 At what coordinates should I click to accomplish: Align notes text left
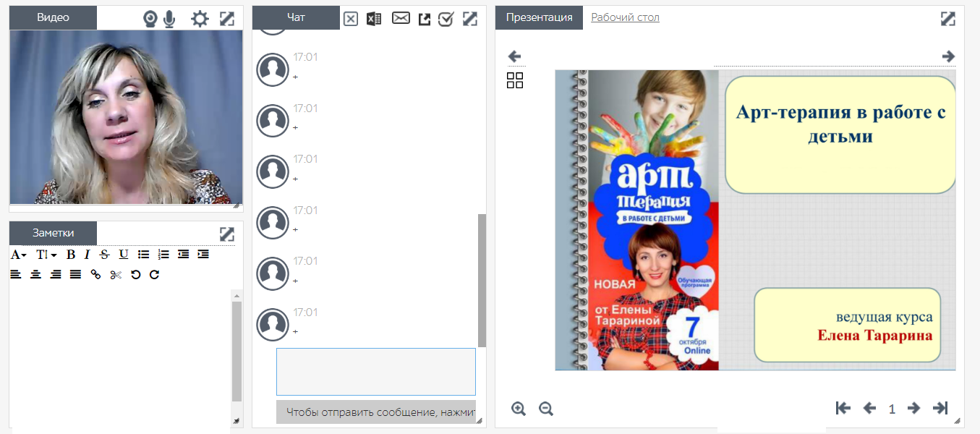pos(16,275)
